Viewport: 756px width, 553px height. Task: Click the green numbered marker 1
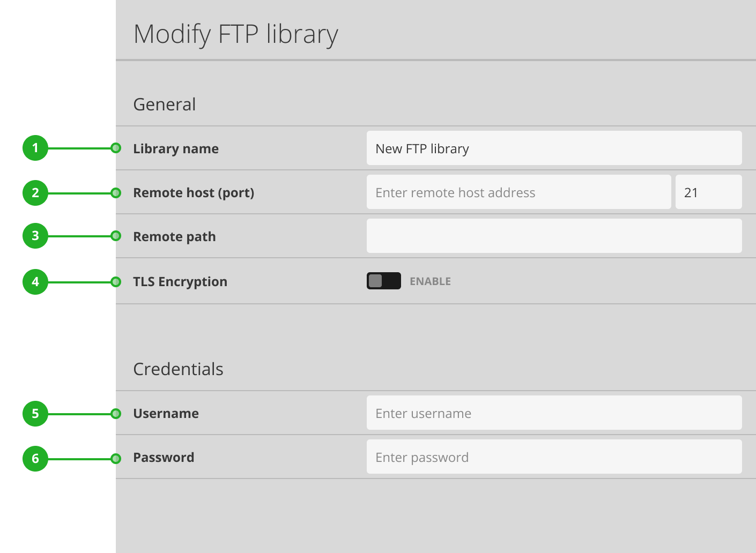[x=35, y=148]
